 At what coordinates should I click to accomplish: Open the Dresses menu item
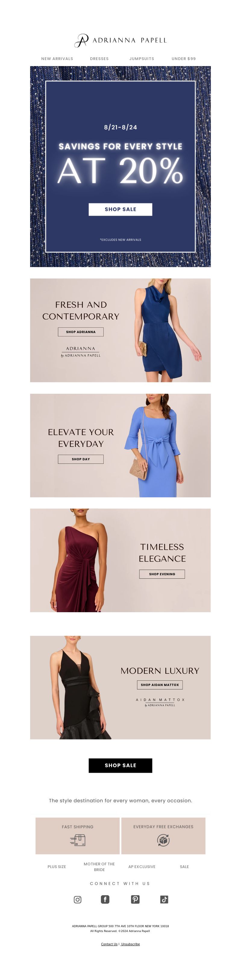tap(99, 59)
